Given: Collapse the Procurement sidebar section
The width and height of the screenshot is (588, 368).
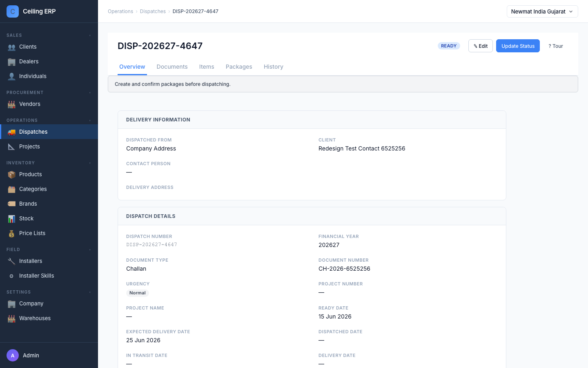Looking at the screenshot, I should coord(90,93).
